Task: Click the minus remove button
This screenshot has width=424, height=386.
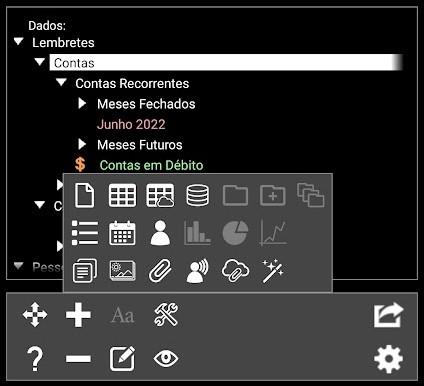Action: (78, 359)
